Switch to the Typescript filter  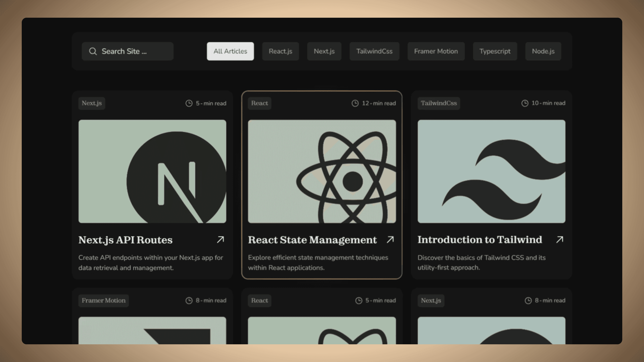[495, 51]
